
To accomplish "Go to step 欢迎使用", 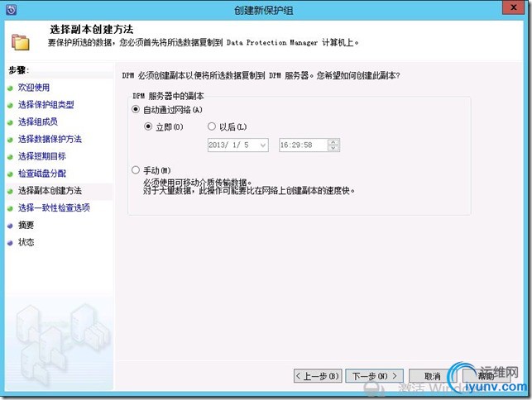I will [x=34, y=88].
